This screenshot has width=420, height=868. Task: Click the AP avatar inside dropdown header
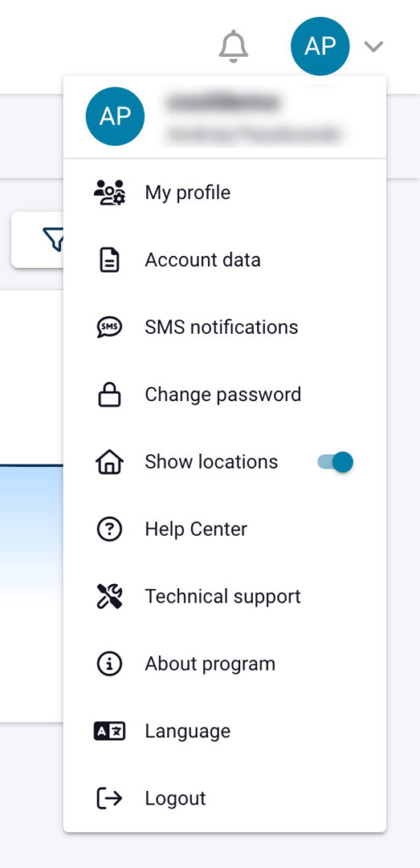[x=115, y=116]
